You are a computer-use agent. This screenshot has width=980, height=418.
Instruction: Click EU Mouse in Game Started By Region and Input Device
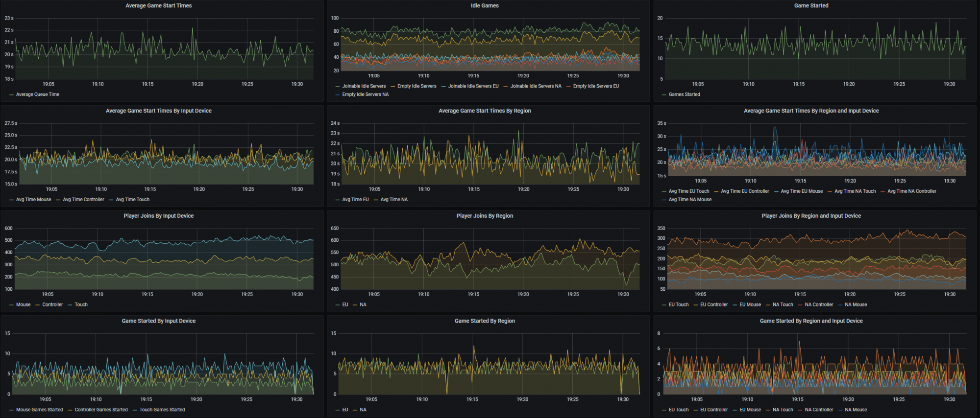[750, 410]
